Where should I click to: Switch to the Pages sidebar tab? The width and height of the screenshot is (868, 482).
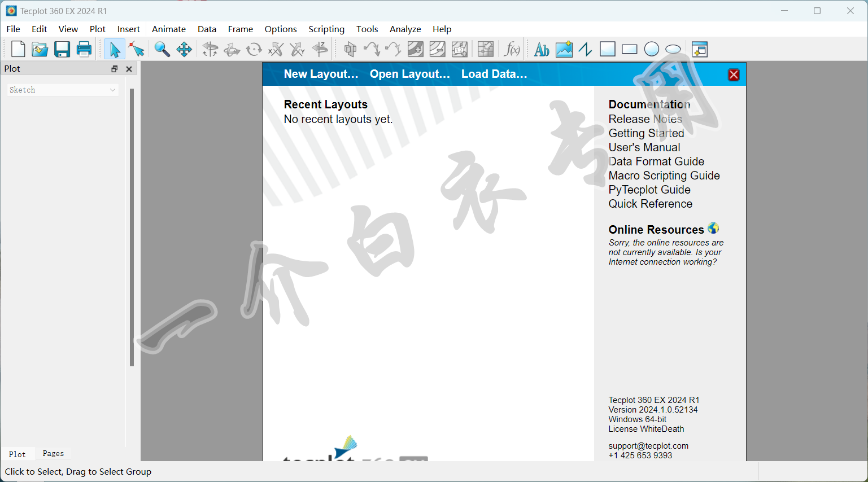(x=53, y=453)
